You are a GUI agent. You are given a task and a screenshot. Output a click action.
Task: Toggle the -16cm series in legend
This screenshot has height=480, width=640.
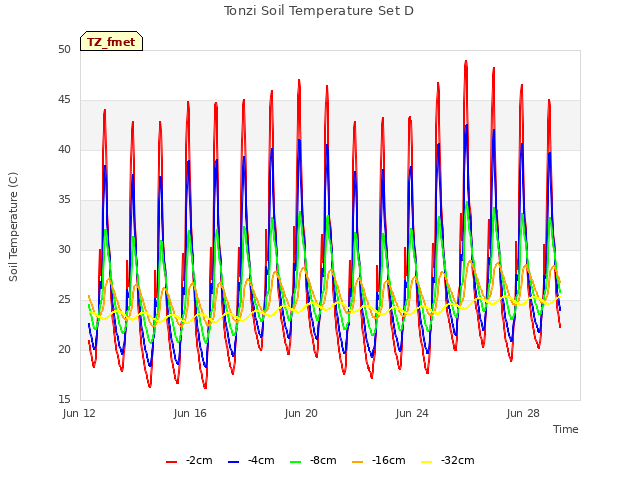[x=379, y=460]
